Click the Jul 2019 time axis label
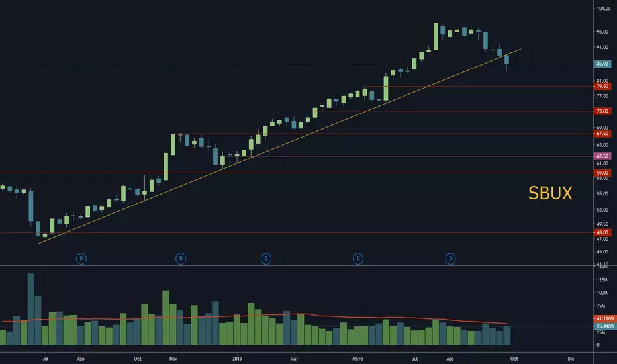Viewport: 617px width, 364px height. pos(414,359)
